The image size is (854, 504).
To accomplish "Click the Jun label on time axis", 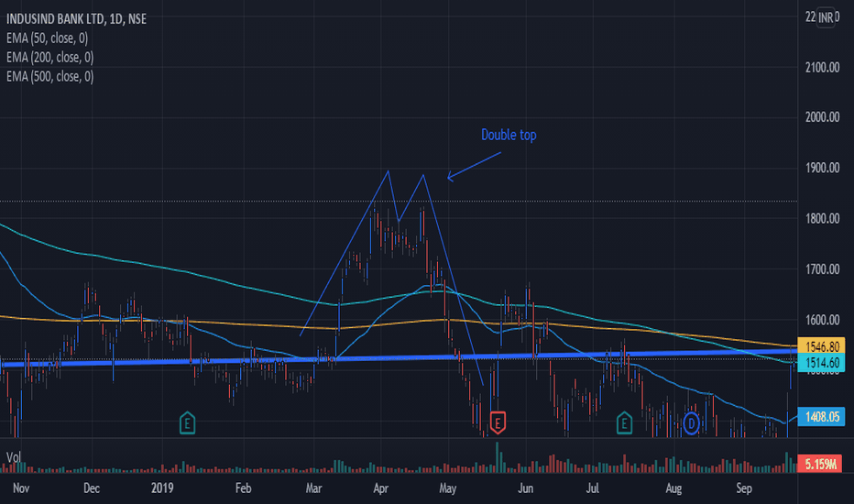I will click(526, 488).
